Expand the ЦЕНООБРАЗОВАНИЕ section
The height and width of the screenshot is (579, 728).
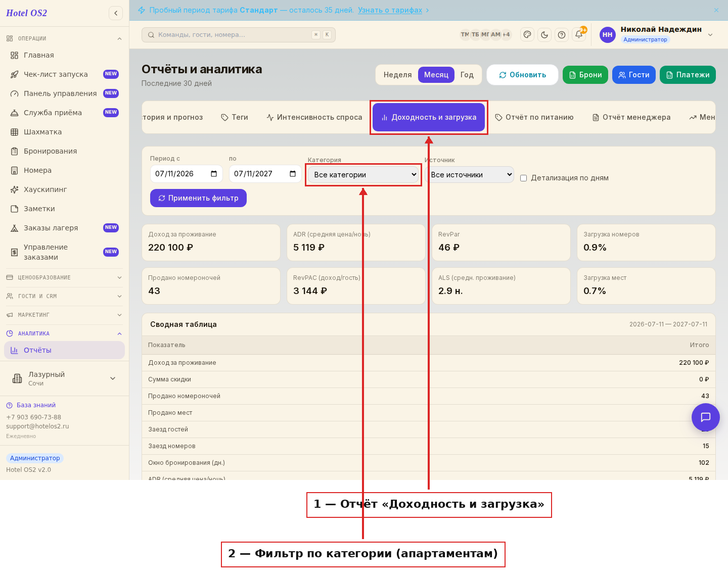pos(65,277)
